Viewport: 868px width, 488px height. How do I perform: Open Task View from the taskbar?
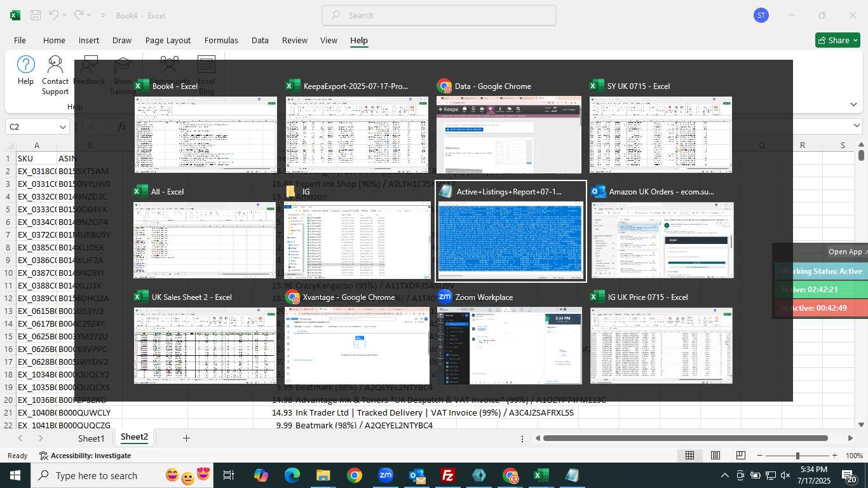click(229, 475)
